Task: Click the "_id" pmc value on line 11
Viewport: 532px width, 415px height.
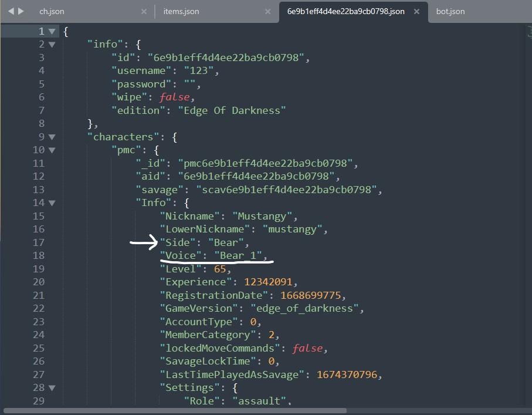Action: pos(265,163)
